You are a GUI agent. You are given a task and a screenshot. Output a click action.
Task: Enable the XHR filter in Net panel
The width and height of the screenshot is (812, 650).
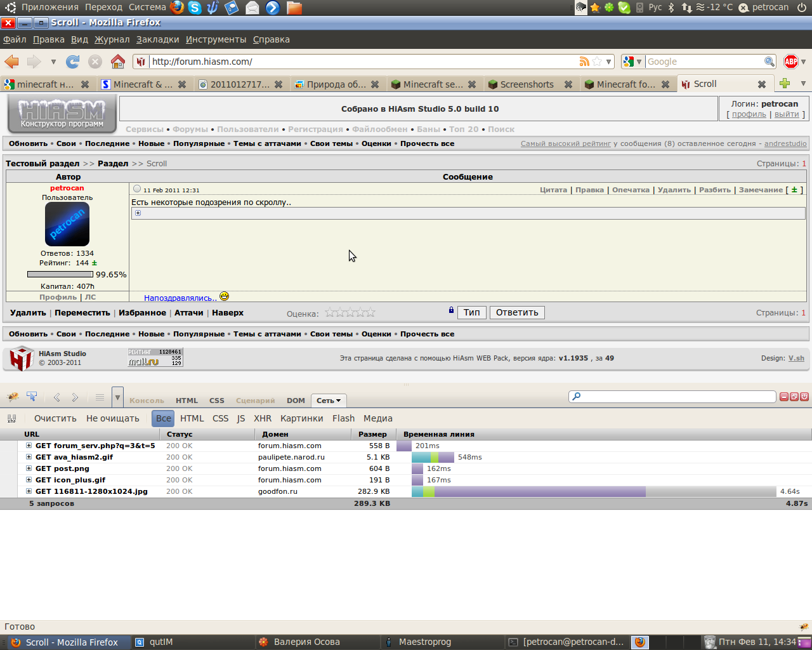click(263, 418)
